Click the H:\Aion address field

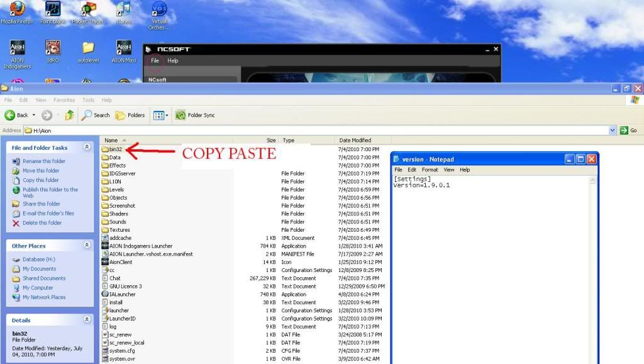point(316,130)
